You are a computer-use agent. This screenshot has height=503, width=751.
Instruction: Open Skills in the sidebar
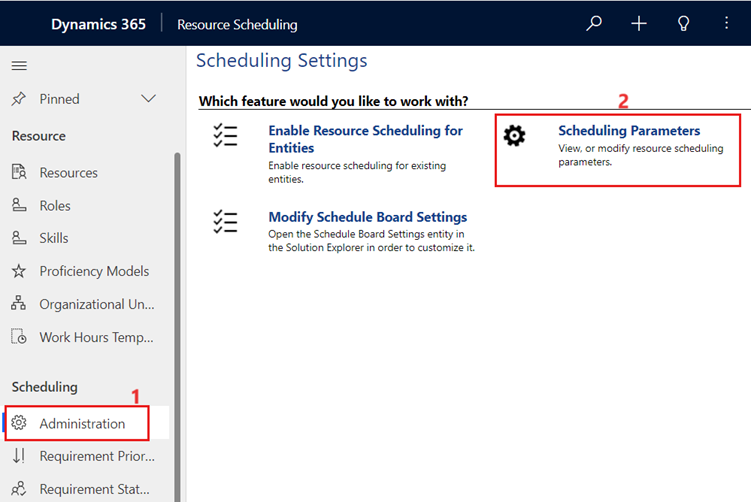(x=54, y=238)
